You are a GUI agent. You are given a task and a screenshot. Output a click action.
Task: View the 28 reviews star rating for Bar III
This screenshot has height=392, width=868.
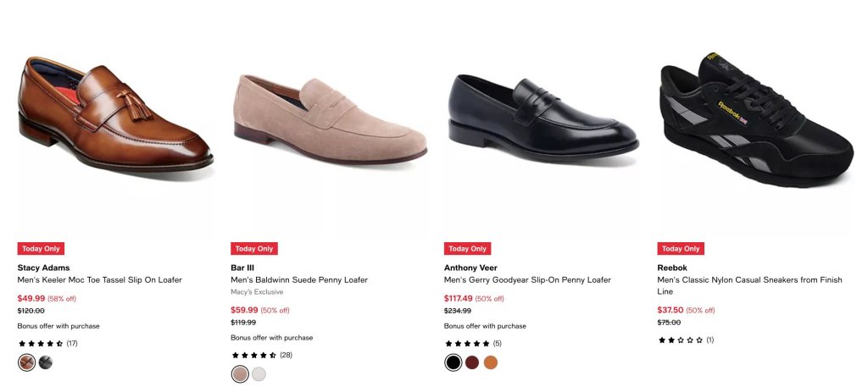point(261,355)
